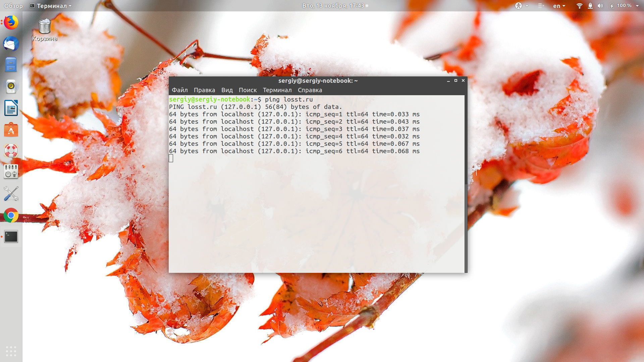Open LibreOffice Writer from the dock

(11, 108)
